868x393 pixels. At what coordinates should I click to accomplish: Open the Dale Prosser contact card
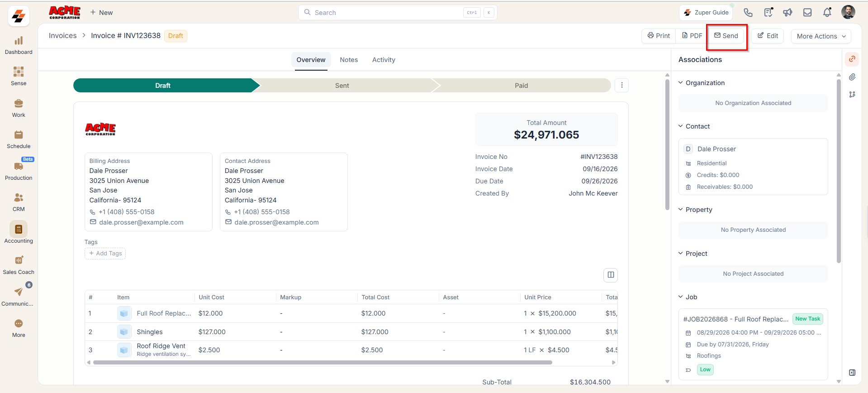[x=753, y=167]
